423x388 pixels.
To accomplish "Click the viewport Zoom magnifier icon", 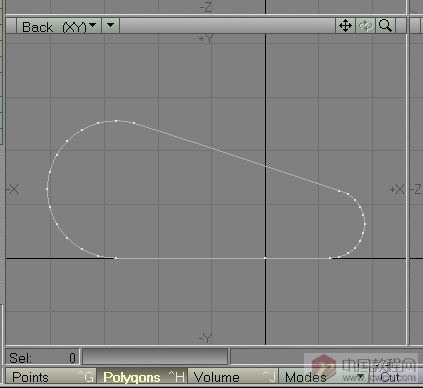I will (385, 26).
